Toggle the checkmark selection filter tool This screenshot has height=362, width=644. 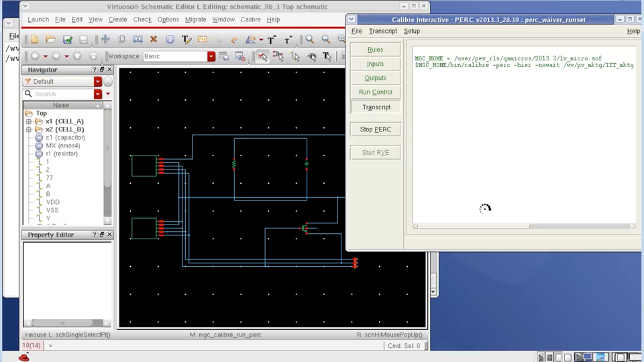tap(262, 56)
